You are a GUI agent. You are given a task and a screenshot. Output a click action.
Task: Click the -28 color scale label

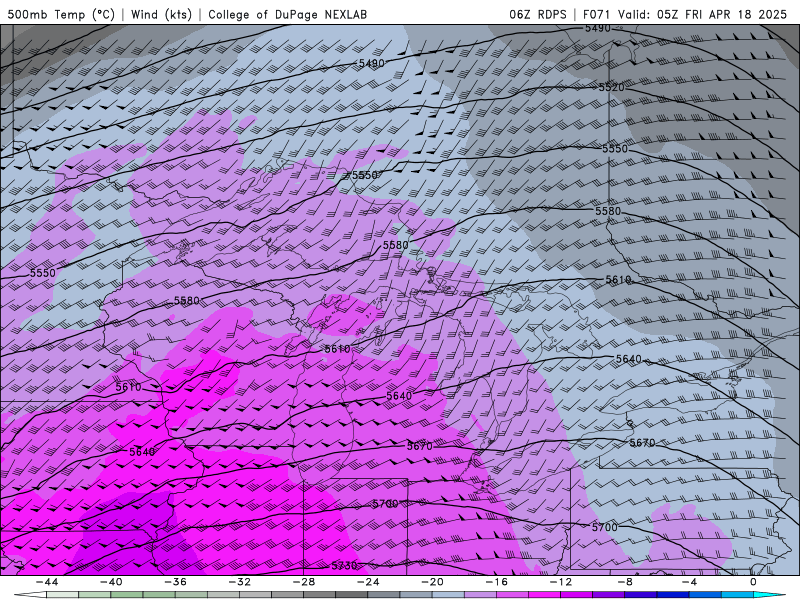point(304,582)
